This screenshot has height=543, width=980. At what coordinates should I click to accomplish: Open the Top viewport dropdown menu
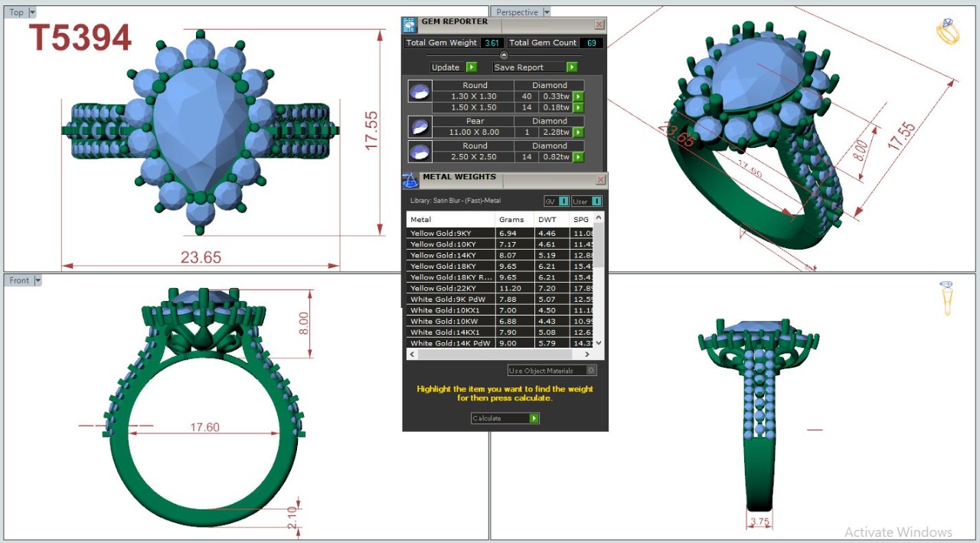32,12
